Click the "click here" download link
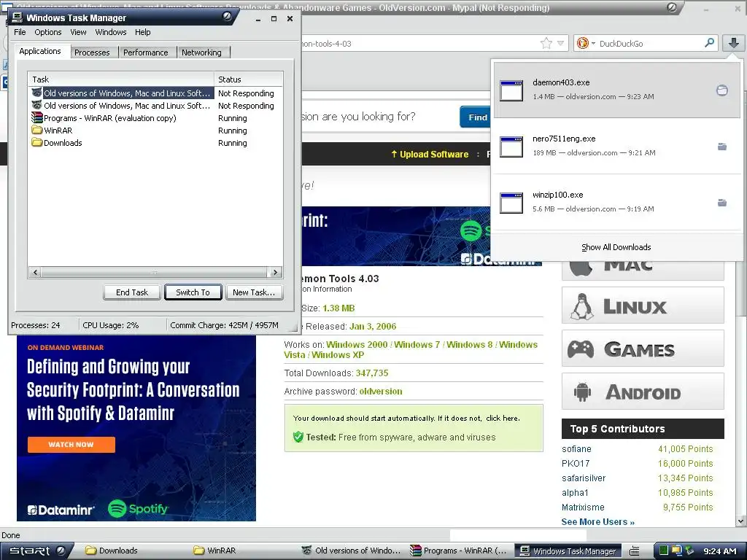 (x=502, y=418)
